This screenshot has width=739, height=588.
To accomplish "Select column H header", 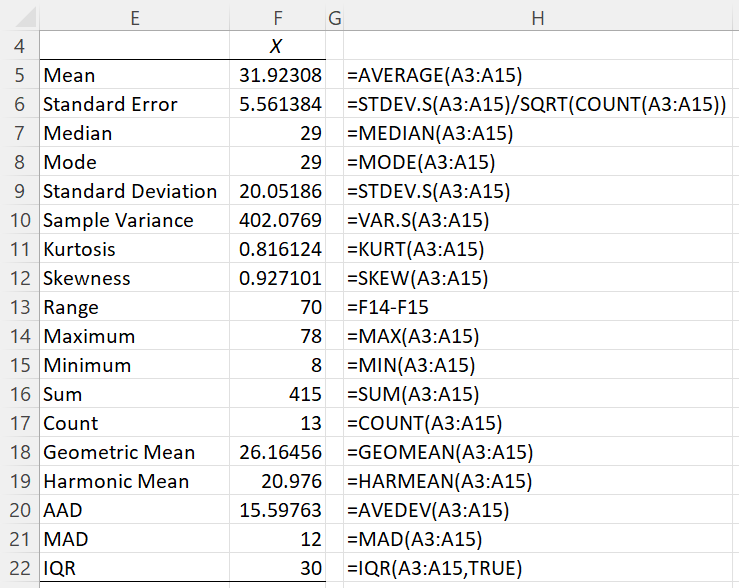I will coord(539,17).
